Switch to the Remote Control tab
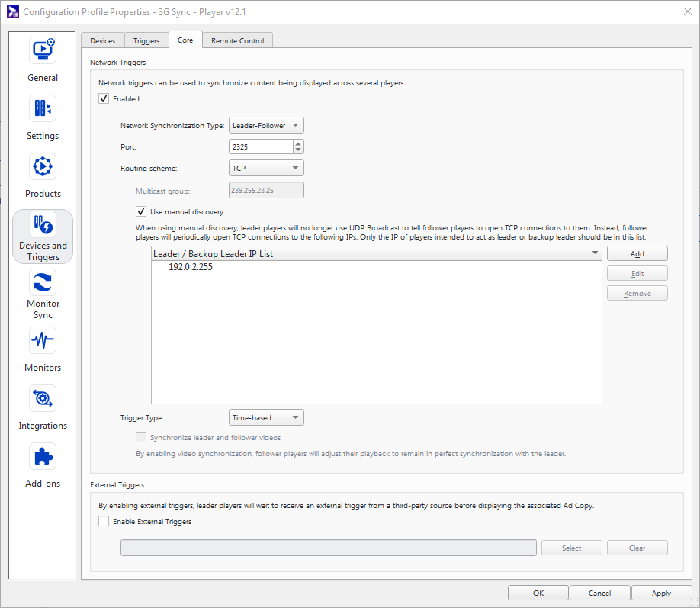The height and width of the screenshot is (608, 700). (237, 40)
